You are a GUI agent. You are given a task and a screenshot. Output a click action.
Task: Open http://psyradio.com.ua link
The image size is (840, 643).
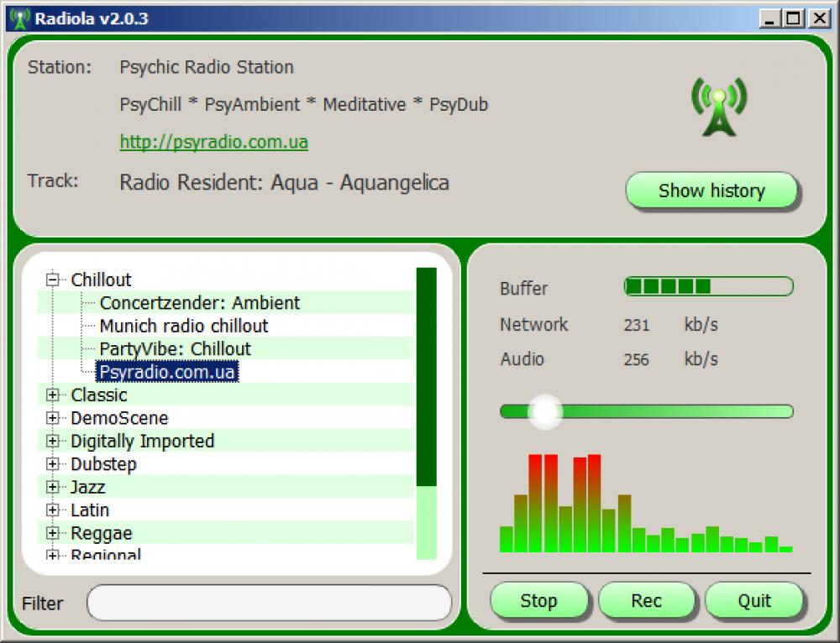coord(213,142)
